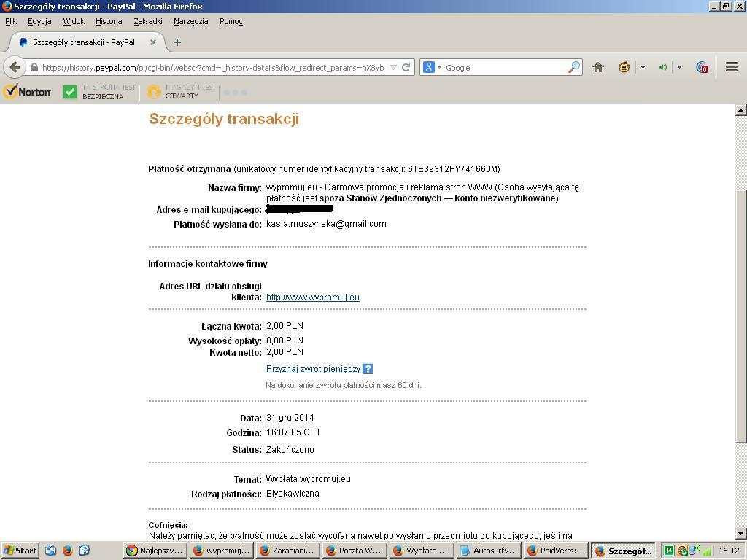747x560 pixels.
Task: Open the wypromuj.eu customer service link
Action: (312, 297)
